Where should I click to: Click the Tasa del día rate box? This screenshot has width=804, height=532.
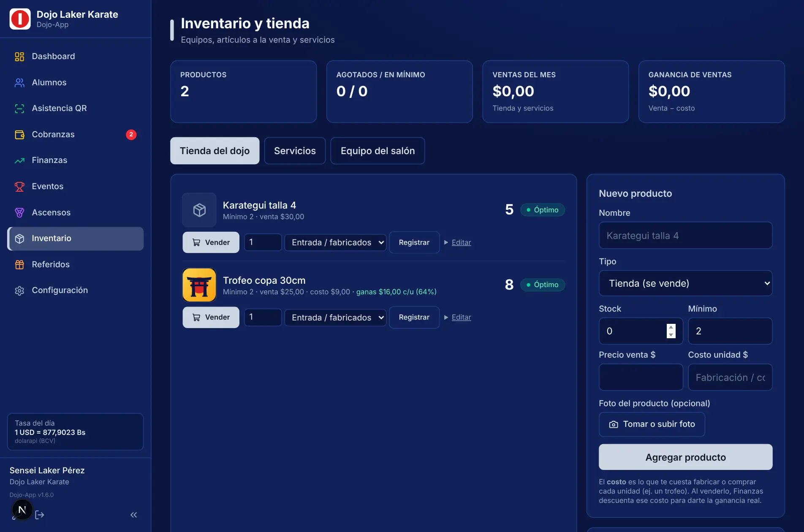(75, 432)
